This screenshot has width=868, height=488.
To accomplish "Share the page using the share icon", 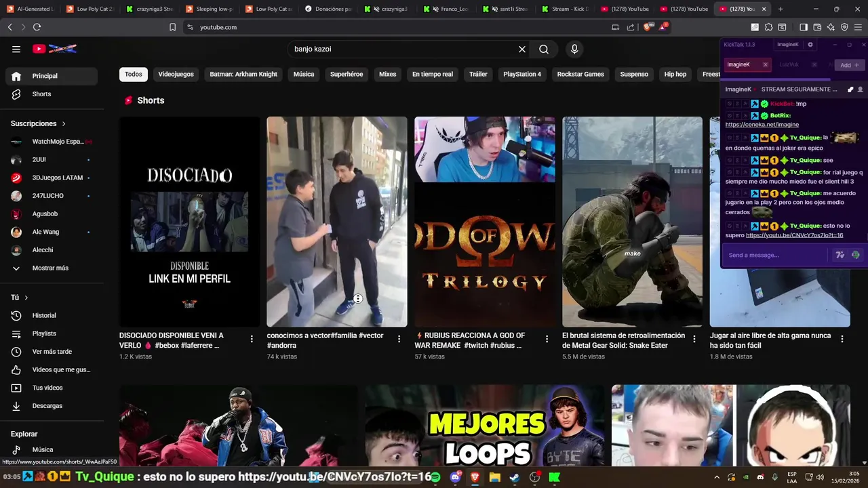I will [x=631, y=27].
